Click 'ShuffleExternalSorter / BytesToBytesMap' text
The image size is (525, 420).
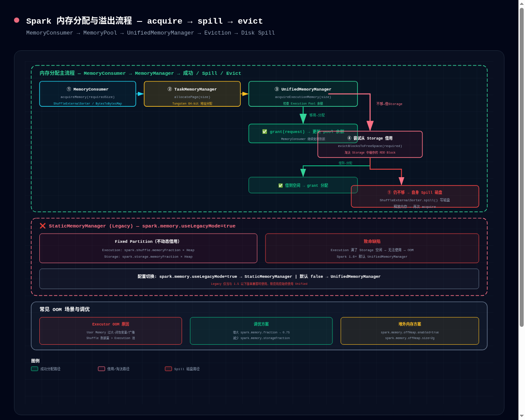87,104
